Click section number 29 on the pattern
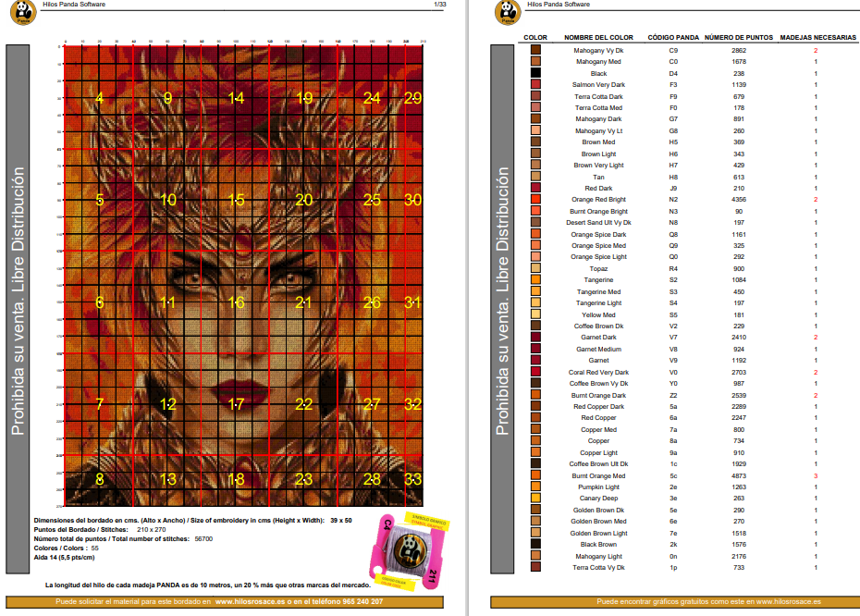The image size is (860, 616). 412,98
